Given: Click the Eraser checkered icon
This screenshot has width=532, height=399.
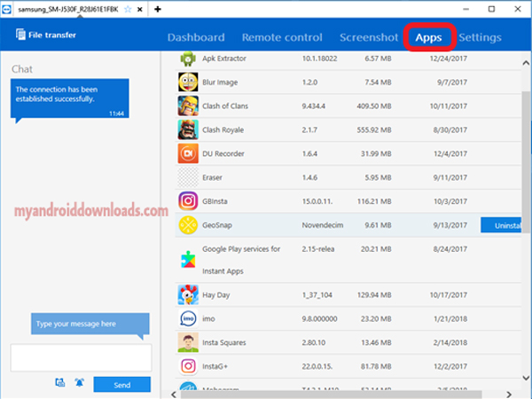Looking at the screenshot, I should (x=188, y=177).
